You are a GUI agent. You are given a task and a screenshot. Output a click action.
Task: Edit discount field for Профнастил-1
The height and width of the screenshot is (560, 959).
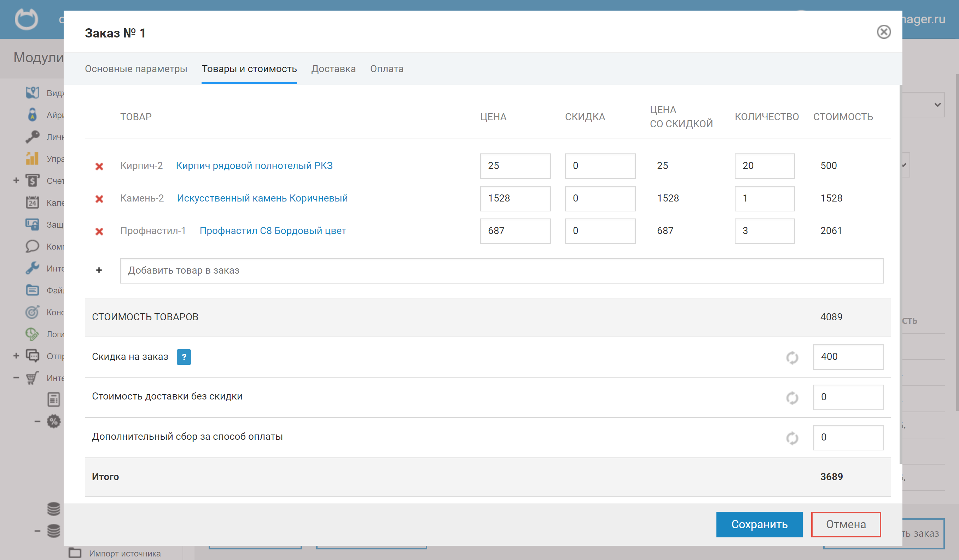tap(600, 231)
